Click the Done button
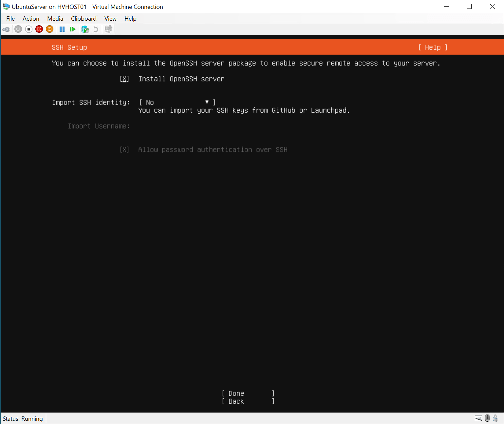Viewport: 504px width, 424px height. coord(248,394)
